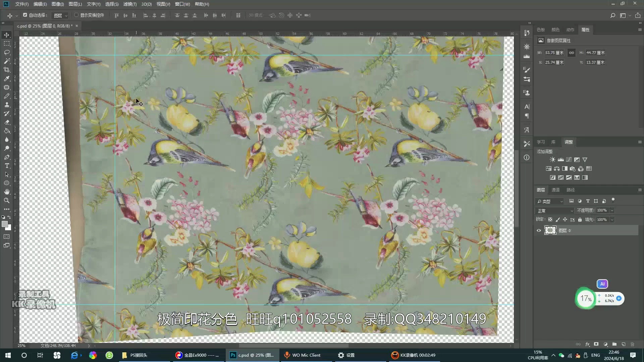644x362 pixels.
Task: Enable Show Transform Controls checkbox
Action: 76,15
